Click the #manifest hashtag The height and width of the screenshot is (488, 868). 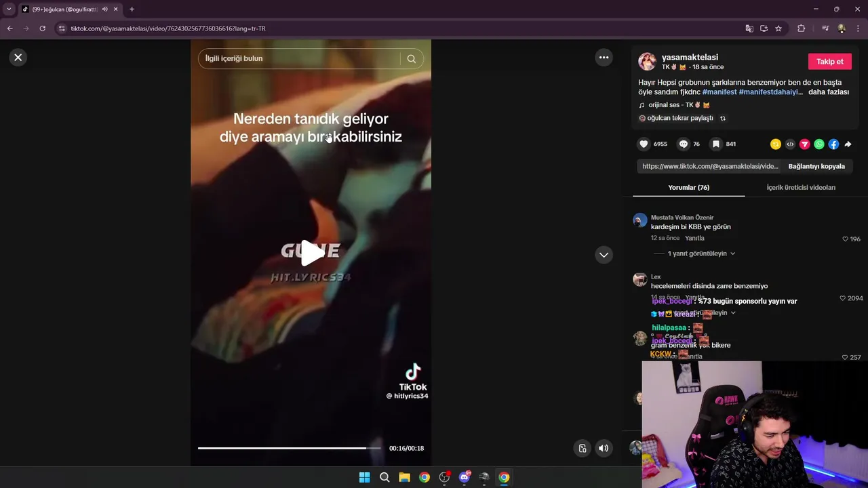point(719,92)
